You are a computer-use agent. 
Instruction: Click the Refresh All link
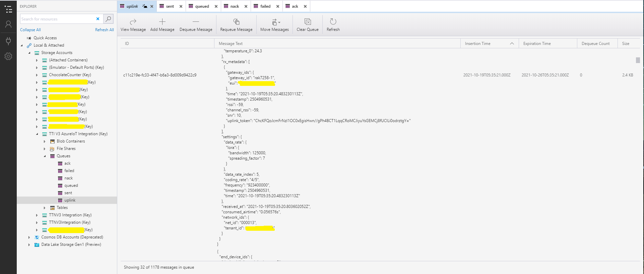[104, 30]
